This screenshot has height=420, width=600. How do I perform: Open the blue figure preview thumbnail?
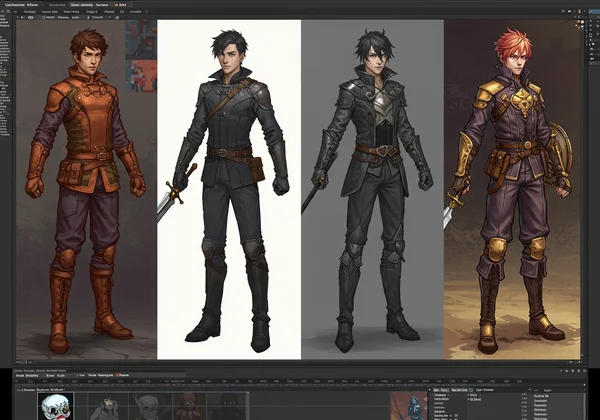point(408,407)
